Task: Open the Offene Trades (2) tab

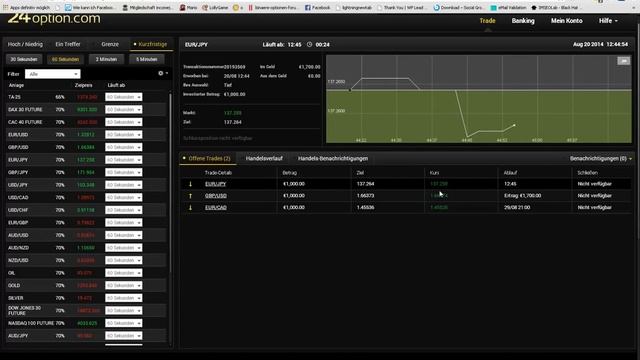Action: click(x=208, y=158)
